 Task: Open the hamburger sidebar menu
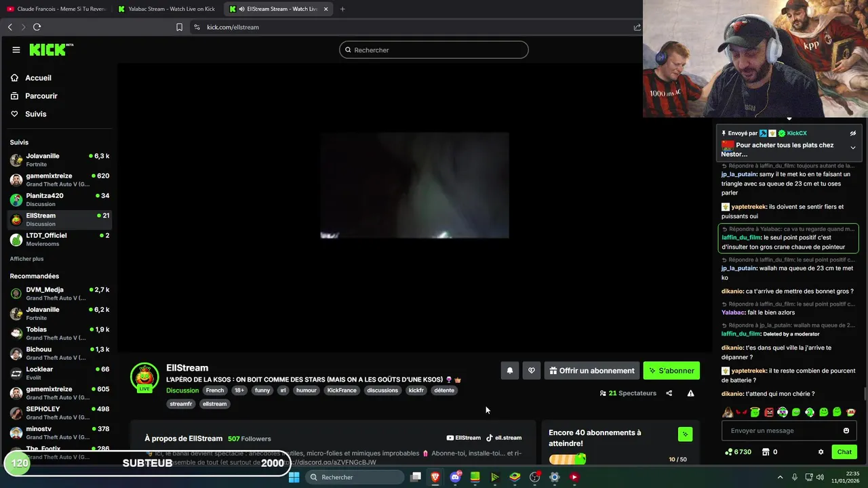16,49
